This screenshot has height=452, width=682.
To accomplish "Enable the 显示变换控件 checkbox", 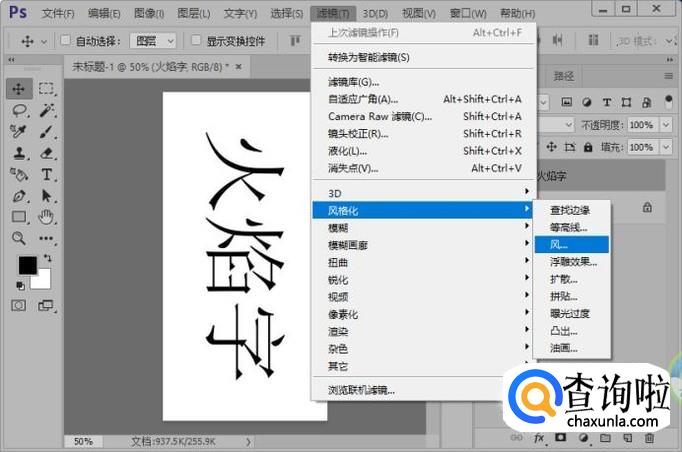I will point(196,40).
